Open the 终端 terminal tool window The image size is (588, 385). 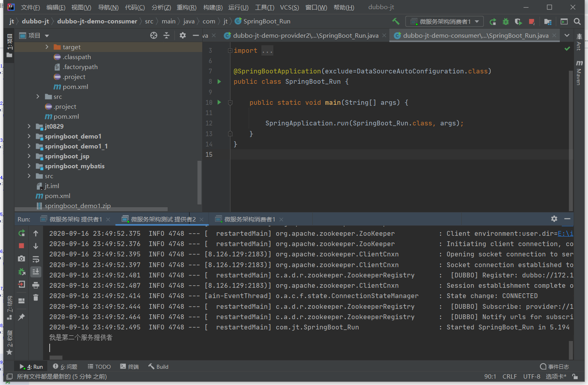click(x=130, y=367)
